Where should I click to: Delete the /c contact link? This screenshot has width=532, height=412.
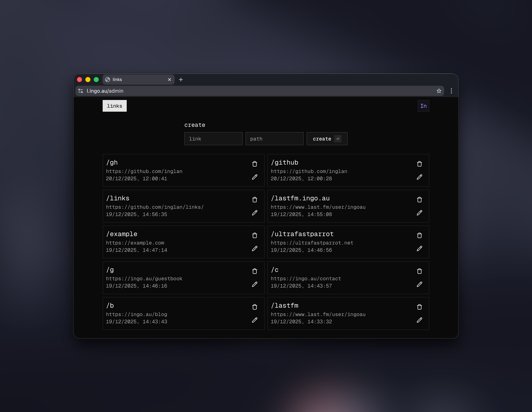click(419, 271)
